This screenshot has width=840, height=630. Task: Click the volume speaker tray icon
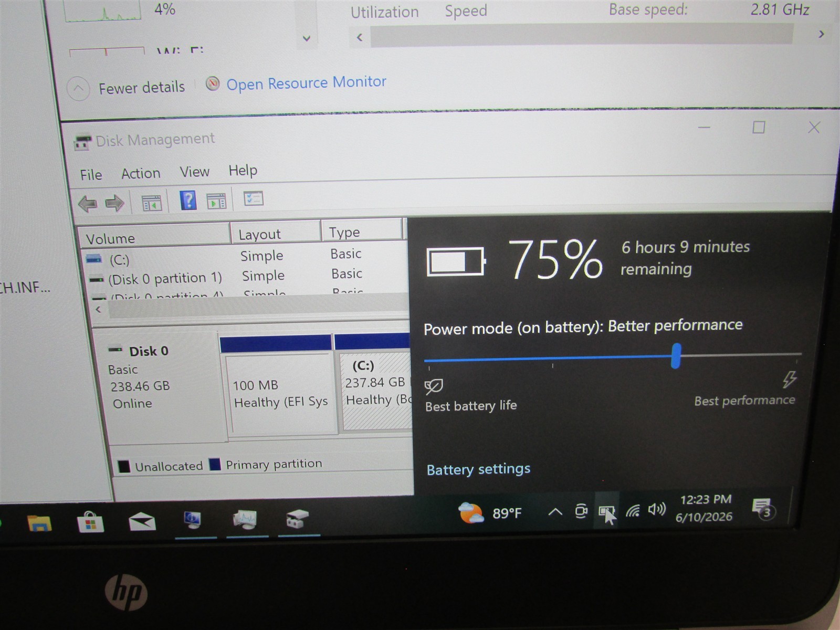[x=657, y=509]
